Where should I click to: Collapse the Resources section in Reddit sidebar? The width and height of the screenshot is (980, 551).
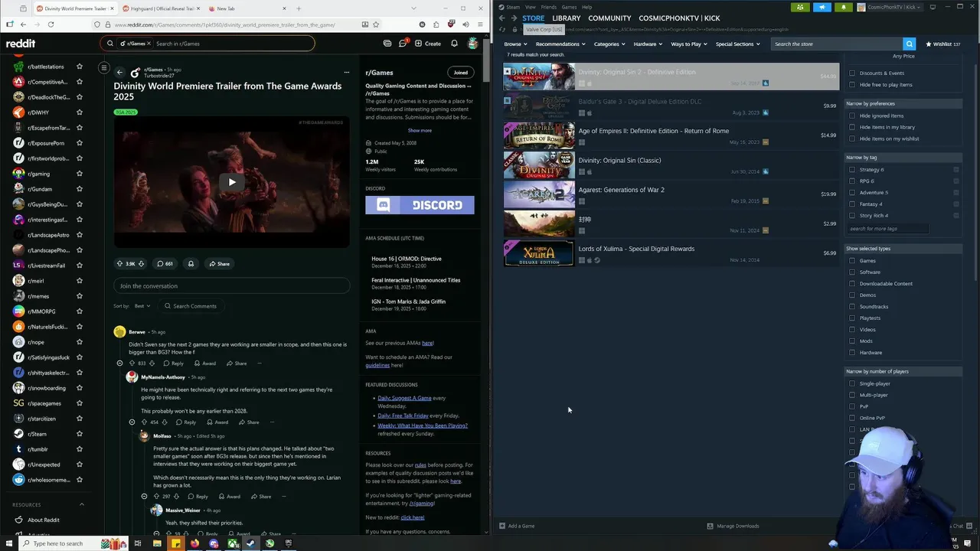[82, 504]
